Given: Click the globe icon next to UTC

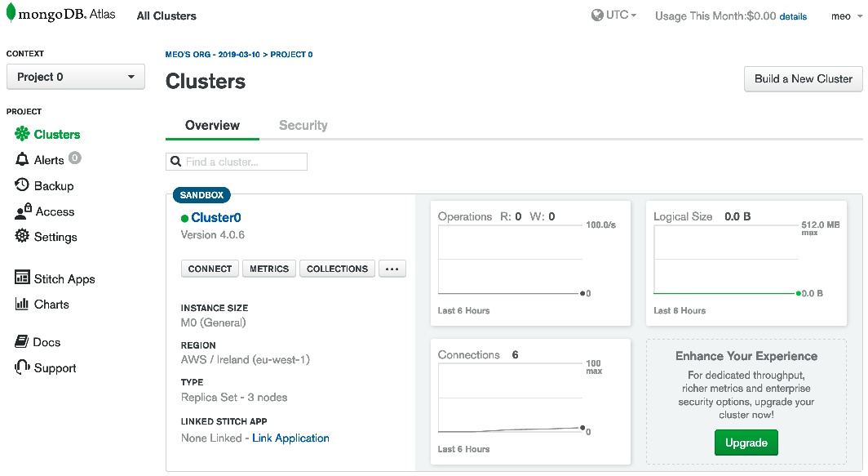Looking at the screenshot, I should [597, 15].
